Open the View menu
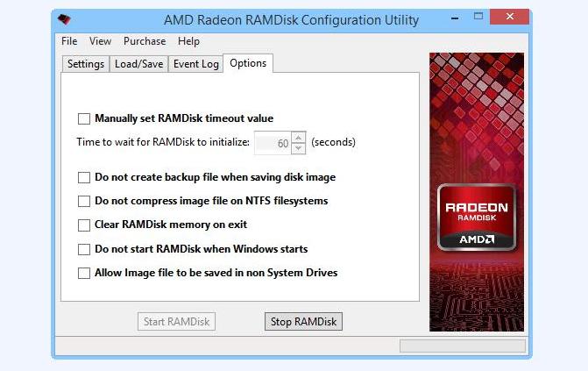588x371 pixels. (x=100, y=41)
